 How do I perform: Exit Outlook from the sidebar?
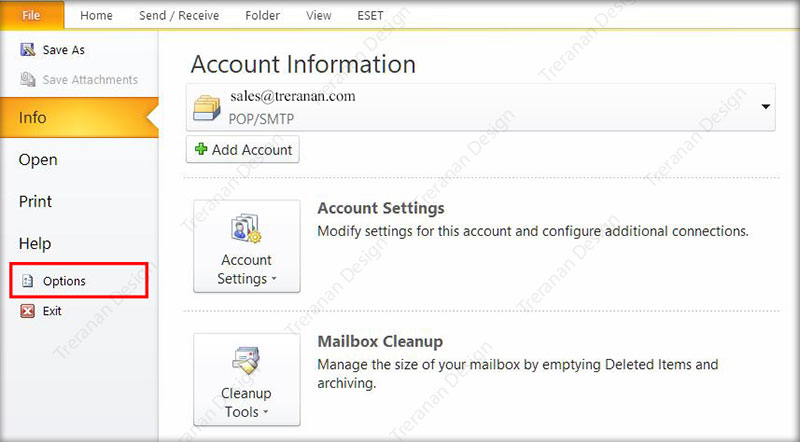click(52, 311)
